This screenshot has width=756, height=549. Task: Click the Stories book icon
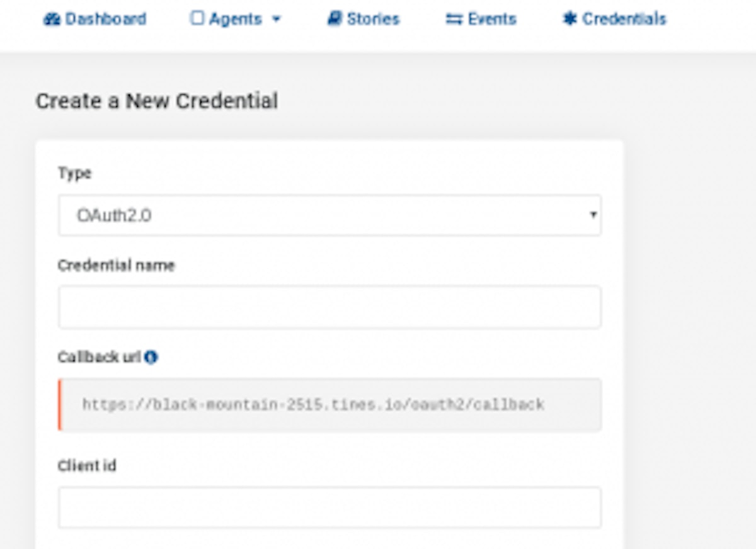[334, 20]
